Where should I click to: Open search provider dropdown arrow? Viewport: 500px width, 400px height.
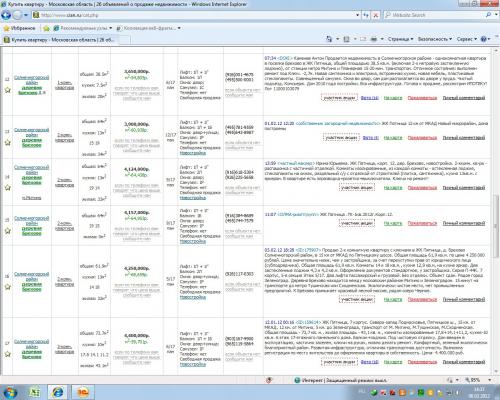point(495,15)
